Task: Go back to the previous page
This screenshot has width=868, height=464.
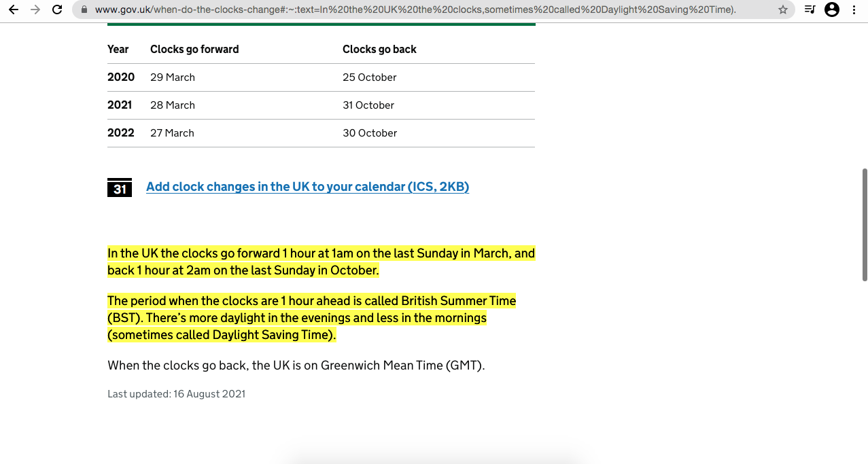Action: pos(13,10)
